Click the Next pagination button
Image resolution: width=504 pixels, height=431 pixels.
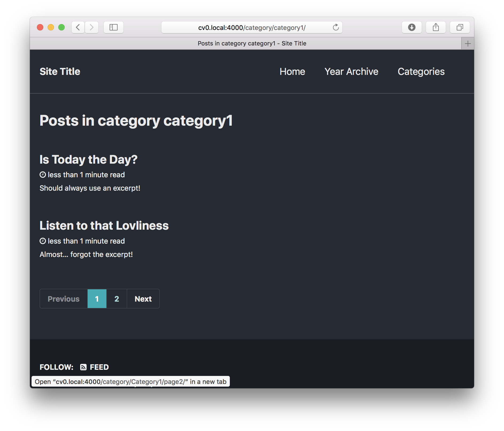(x=143, y=299)
